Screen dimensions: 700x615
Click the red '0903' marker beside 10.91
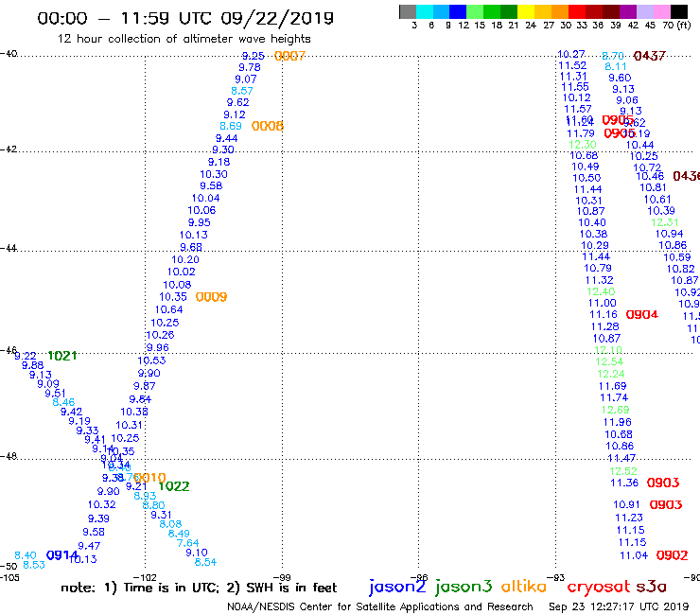coord(666,504)
